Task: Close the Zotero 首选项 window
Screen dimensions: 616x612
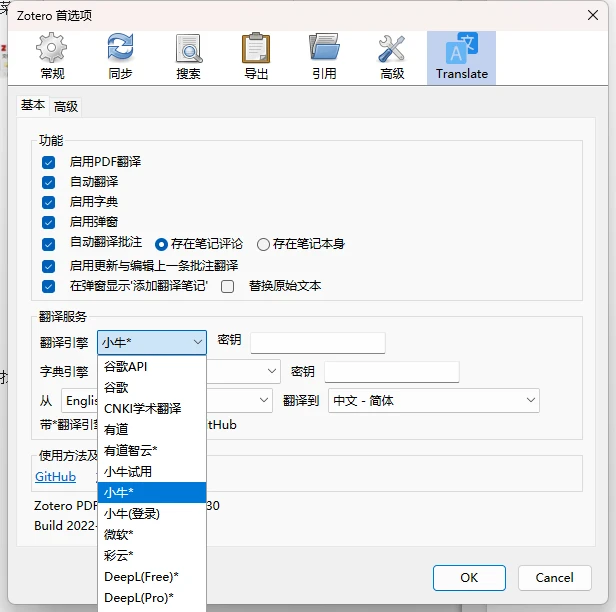Action: pyautogui.click(x=593, y=15)
